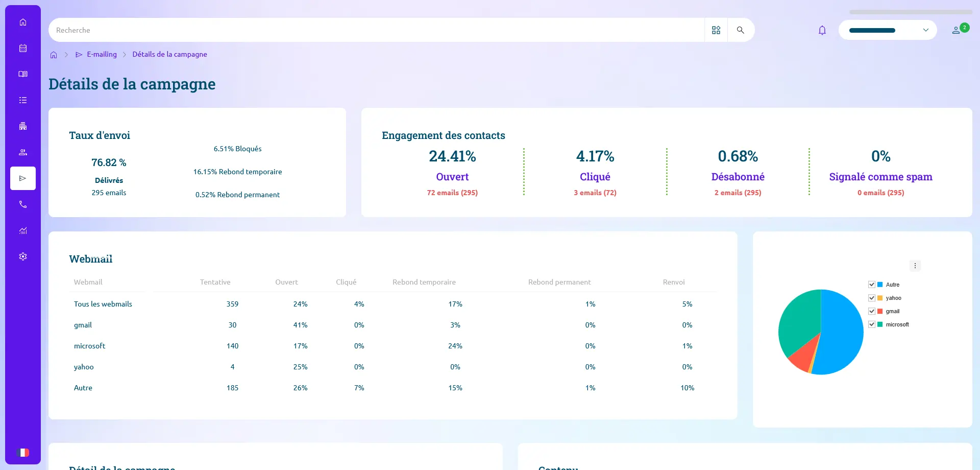Open the company building sidebar icon
Screen dimensions: 980x470
click(23, 126)
